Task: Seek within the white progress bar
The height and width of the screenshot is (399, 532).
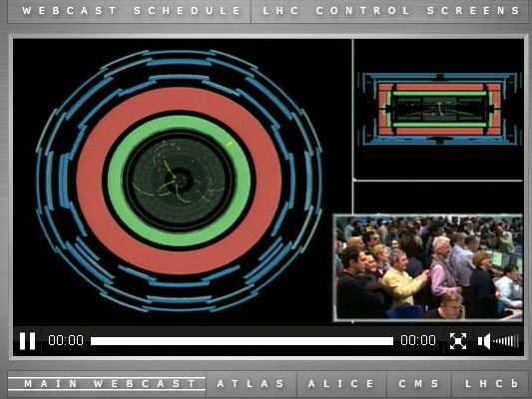Action: point(242,341)
